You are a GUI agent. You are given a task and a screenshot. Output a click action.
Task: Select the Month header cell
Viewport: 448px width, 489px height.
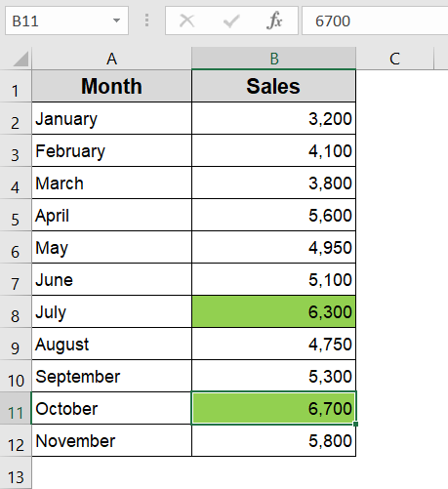point(111,86)
